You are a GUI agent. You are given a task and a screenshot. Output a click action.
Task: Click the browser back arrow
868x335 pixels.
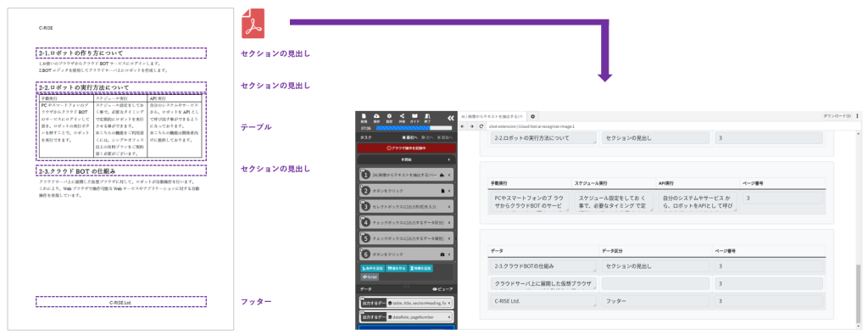[x=463, y=126]
